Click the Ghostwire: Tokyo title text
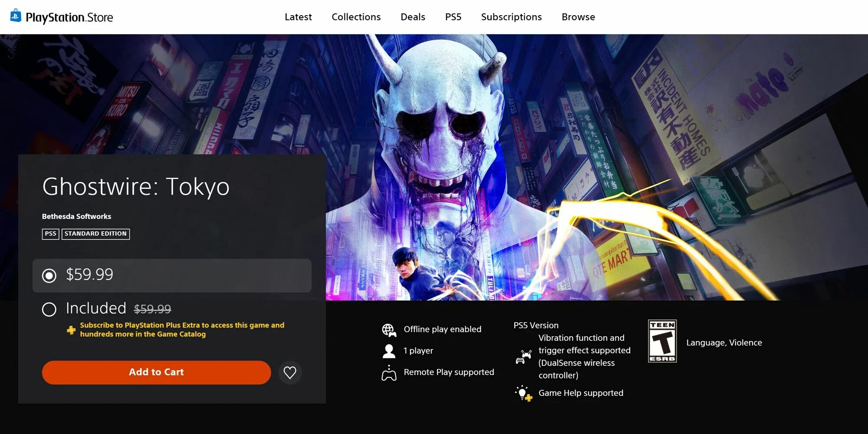868x434 pixels. [x=136, y=187]
